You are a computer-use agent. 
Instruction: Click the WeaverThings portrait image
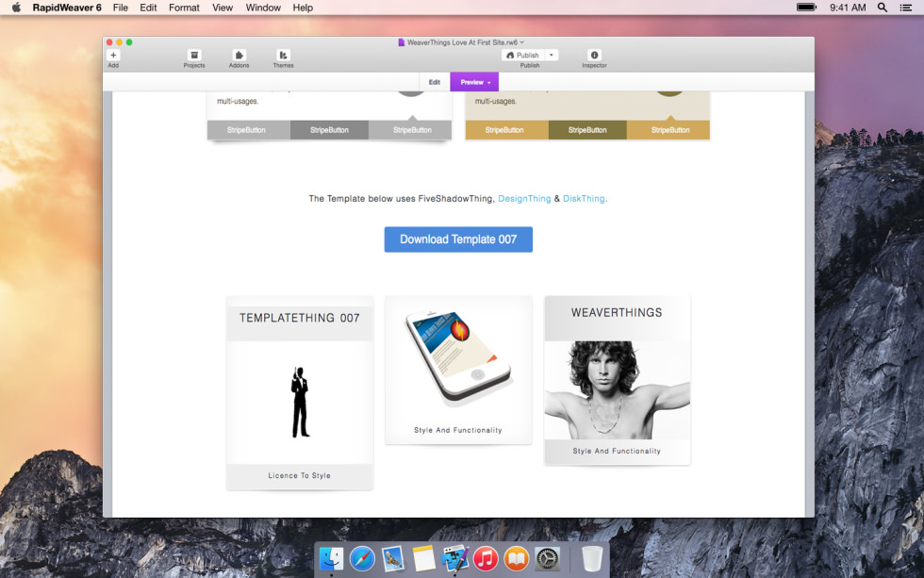pyautogui.click(x=617, y=390)
